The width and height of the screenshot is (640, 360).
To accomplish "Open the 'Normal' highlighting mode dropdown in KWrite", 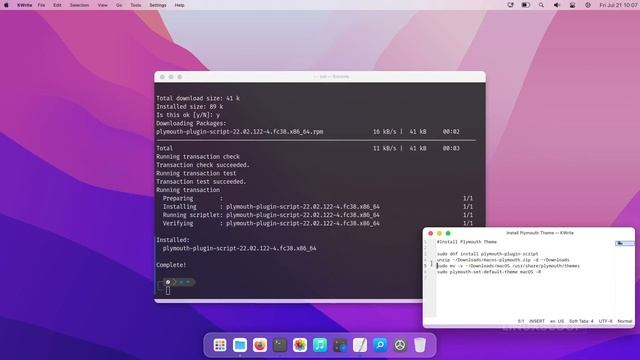I will click(x=624, y=321).
